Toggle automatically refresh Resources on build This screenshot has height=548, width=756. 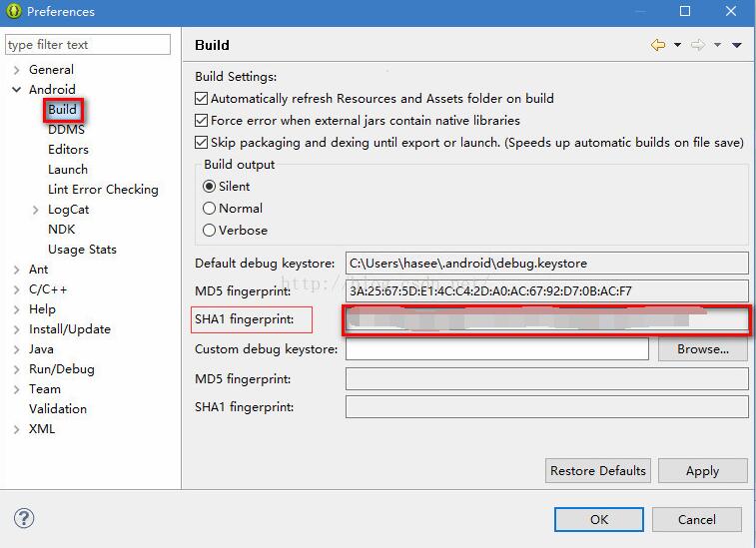(202, 99)
